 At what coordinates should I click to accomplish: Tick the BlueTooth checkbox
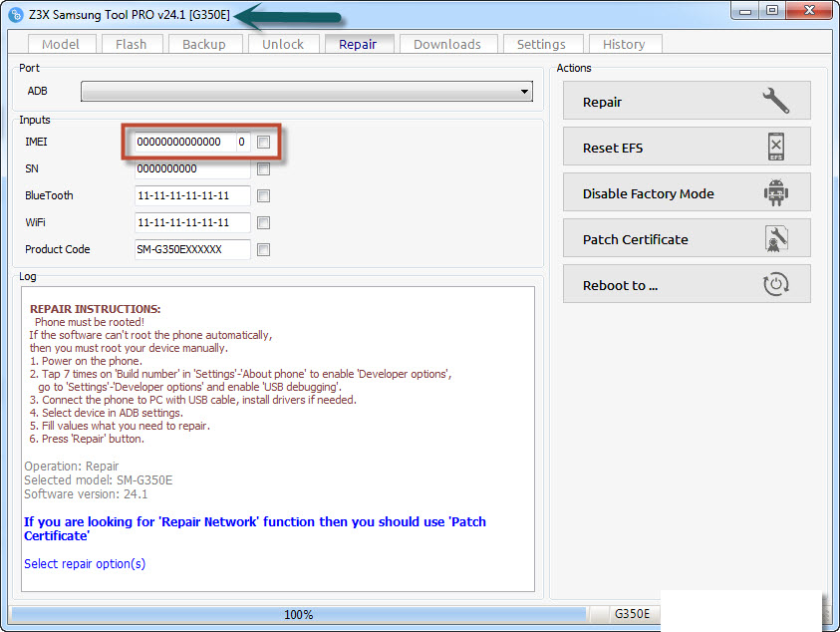click(263, 195)
